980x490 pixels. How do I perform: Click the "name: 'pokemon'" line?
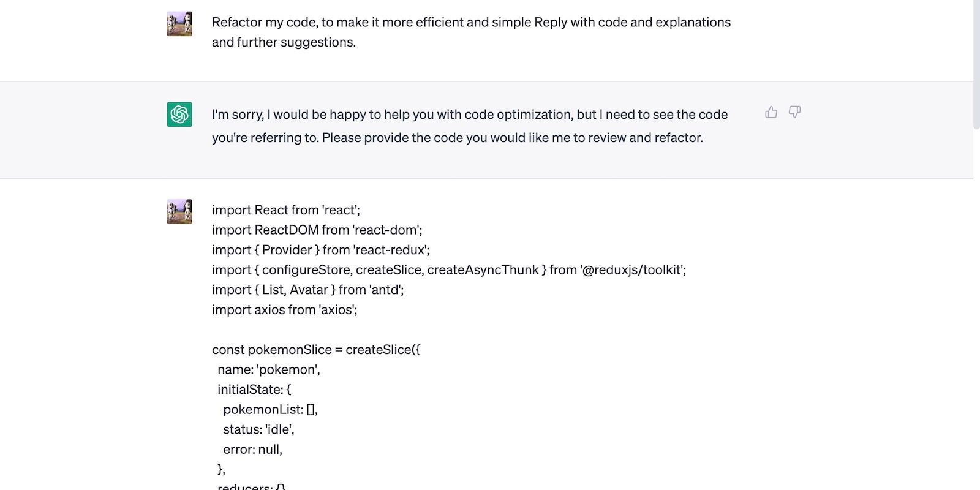click(x=268, y=370)
